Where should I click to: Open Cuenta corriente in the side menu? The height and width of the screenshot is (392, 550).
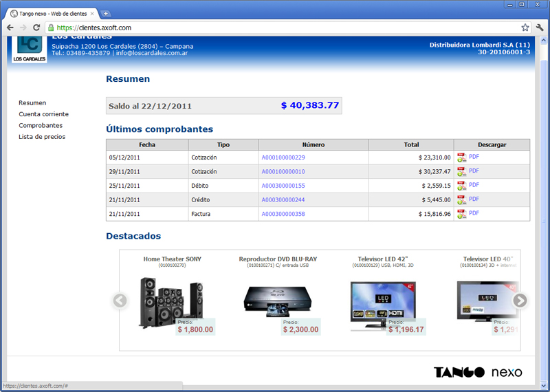44,114
